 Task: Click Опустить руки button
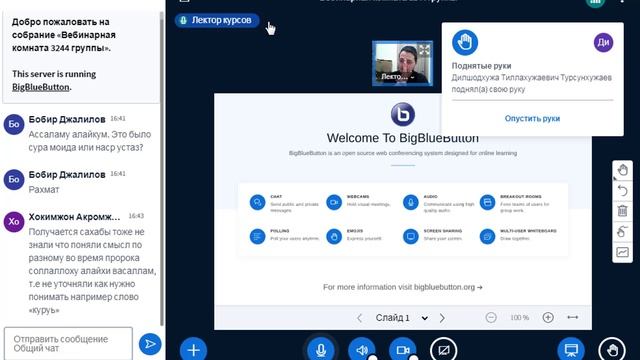tap(532, 118)
